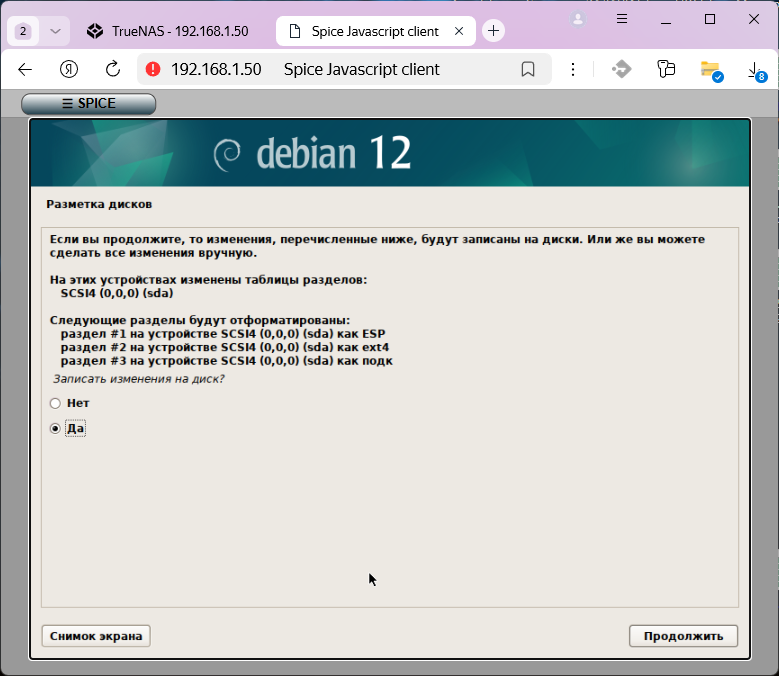Open the browser extensions panel
Image resolution: width=779 pixels, height=676 pixels.
pos(666,69)
